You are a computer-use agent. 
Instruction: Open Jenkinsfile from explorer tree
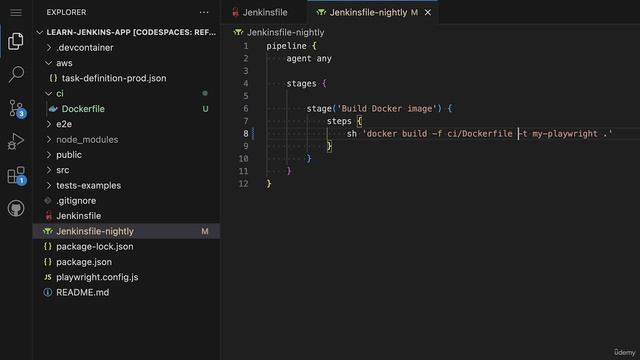click(x=79, y=216)
